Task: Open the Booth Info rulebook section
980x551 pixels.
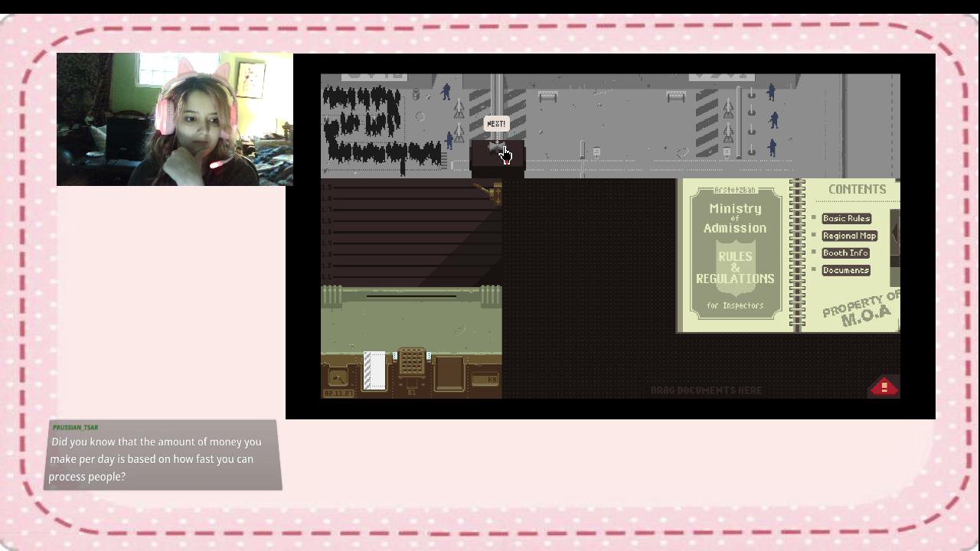Action: pyautogui.click(x=845, y=253)
